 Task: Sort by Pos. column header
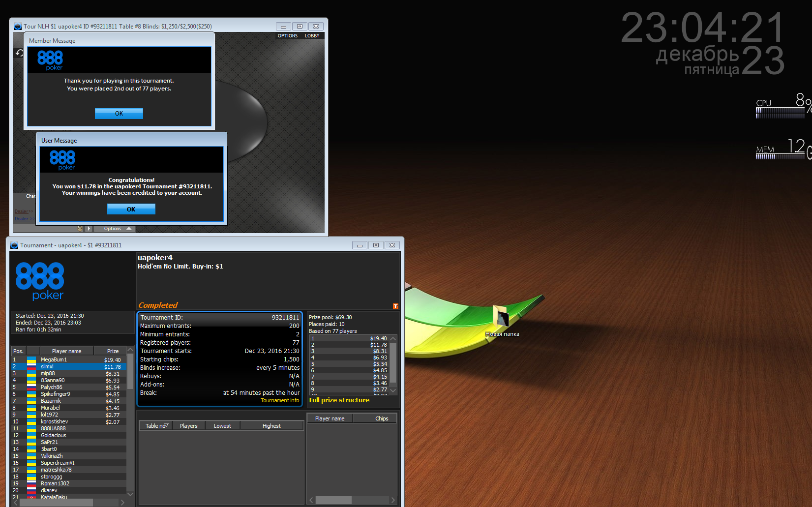(x=18, y=351)
